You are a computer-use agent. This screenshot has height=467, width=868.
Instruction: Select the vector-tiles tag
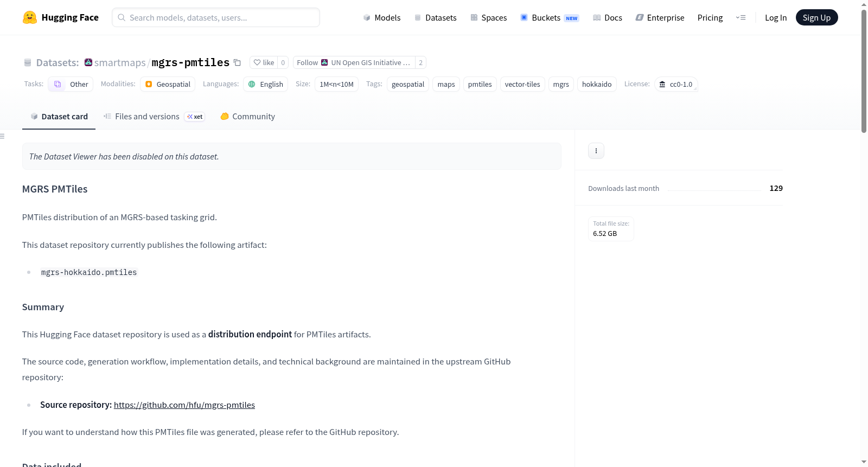tap(522, 84)
